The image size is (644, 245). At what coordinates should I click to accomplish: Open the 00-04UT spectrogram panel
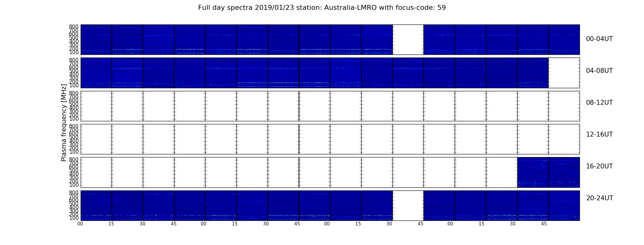coord(330,40)
